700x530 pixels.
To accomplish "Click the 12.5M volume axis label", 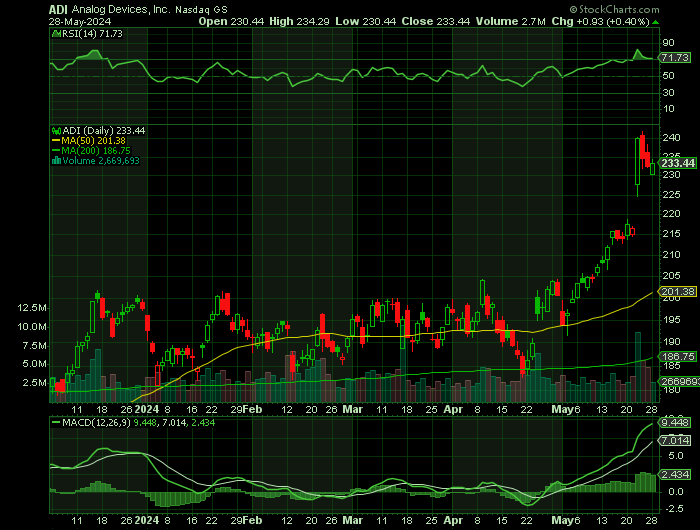I will point(32,308).
